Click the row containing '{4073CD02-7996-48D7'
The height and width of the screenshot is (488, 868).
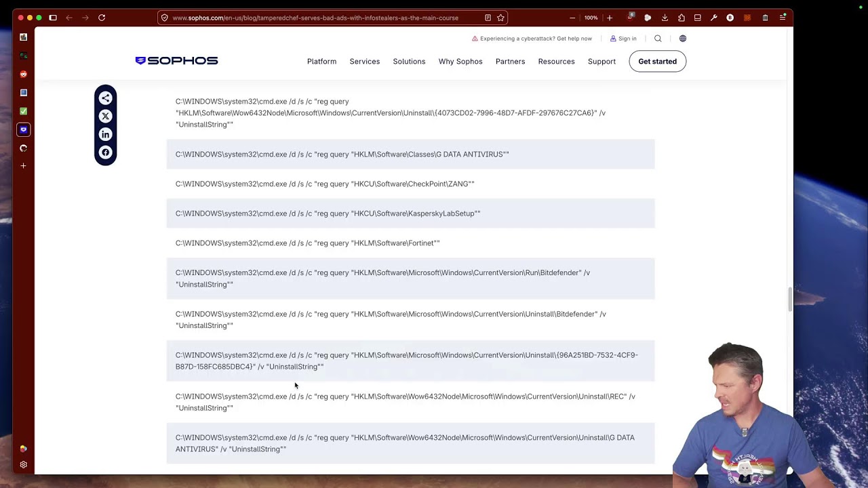point(410,113)
